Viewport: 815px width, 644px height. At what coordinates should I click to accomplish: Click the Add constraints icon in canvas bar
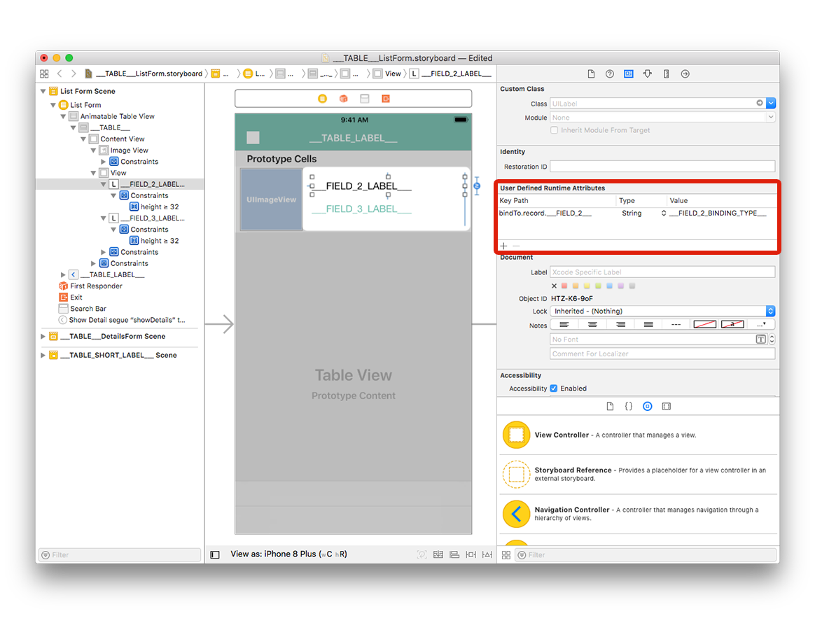(x=471, y=554)
